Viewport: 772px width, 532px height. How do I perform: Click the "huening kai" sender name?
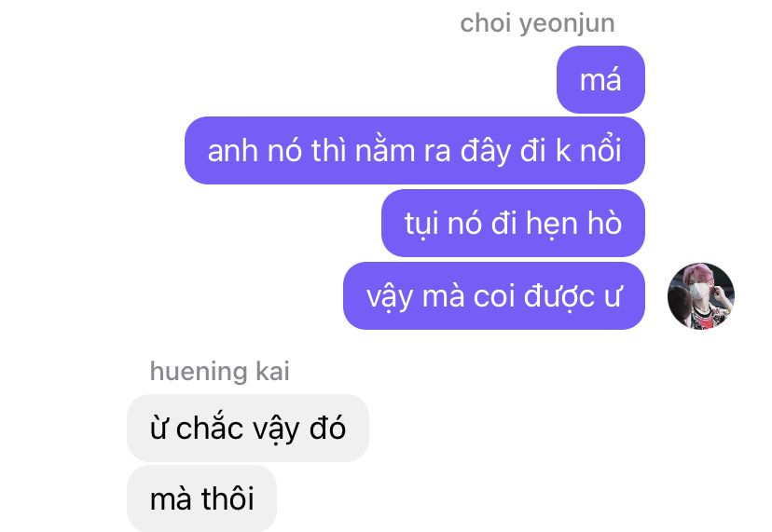(x=220, y=371)
